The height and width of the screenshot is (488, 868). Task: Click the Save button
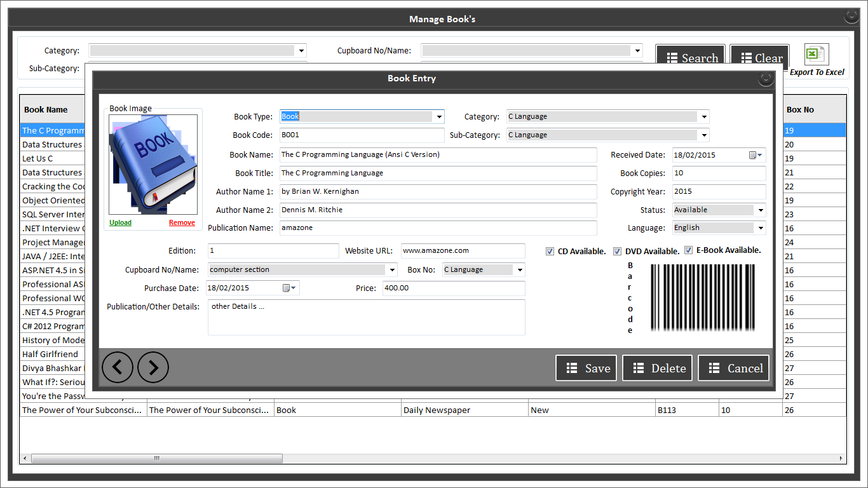tap(586, 368)
